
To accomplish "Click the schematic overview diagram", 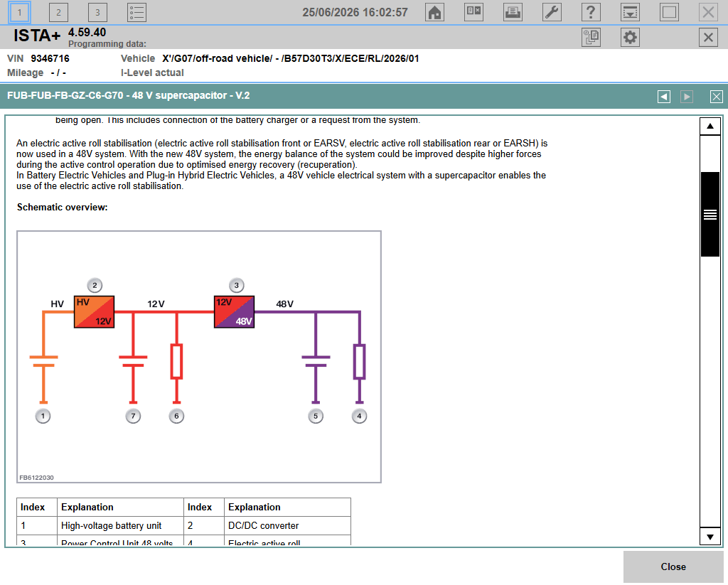I will point(199,357).
